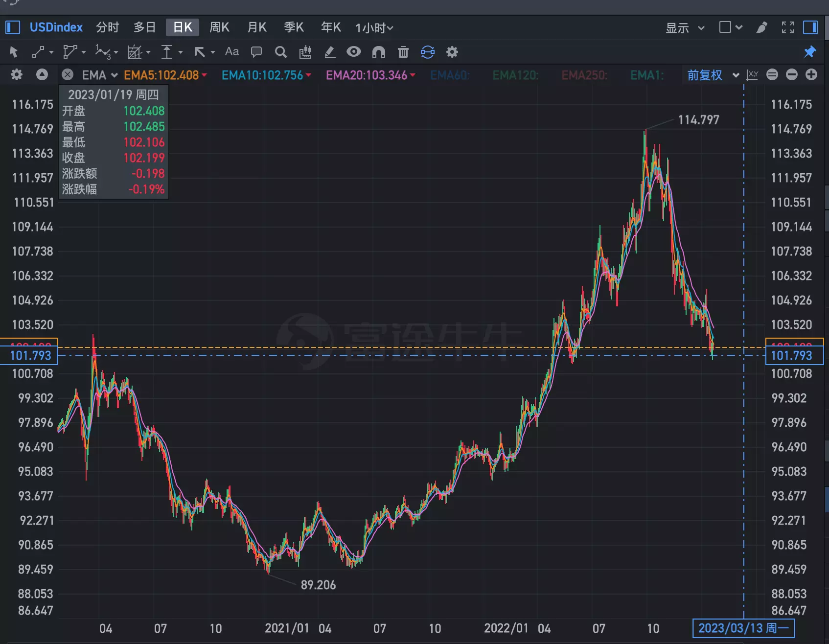
Task: Select the trend line drawing tool
Action: (x=38, y=52)
